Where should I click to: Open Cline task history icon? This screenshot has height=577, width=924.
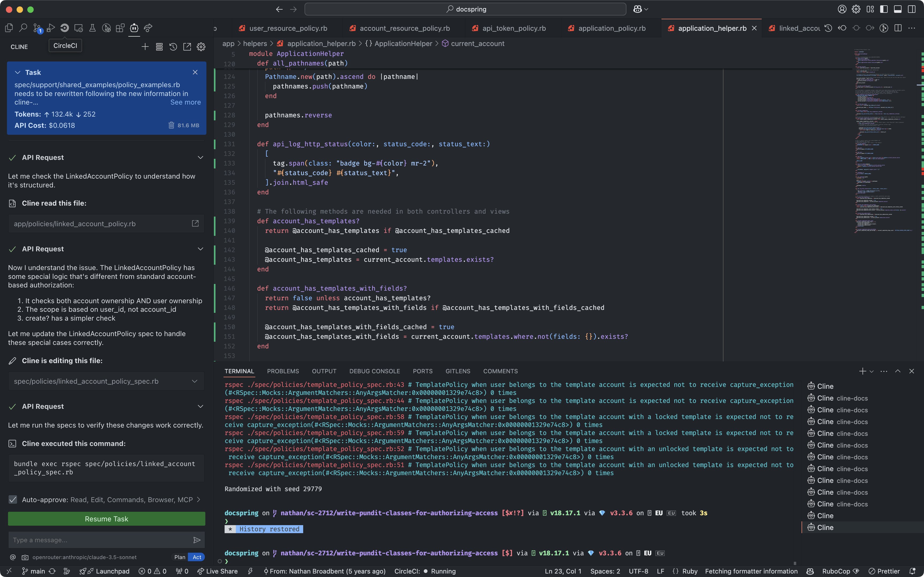click(x=173, y=47)
